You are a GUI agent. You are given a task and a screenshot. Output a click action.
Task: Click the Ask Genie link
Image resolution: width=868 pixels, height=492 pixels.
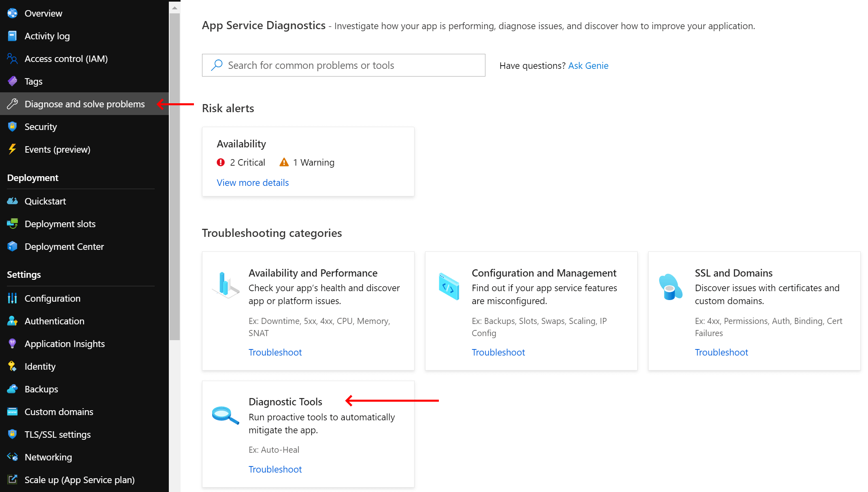588,65
